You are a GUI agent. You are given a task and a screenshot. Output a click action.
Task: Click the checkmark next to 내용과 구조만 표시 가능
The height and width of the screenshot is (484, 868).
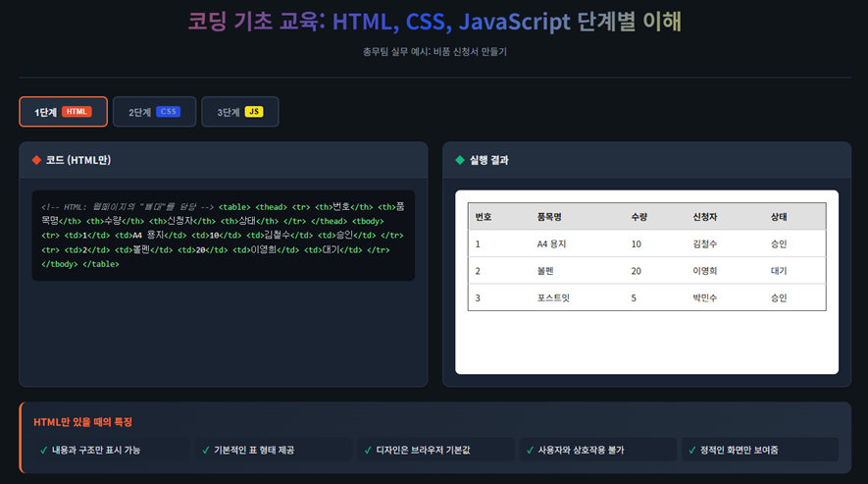pos(44,450)
